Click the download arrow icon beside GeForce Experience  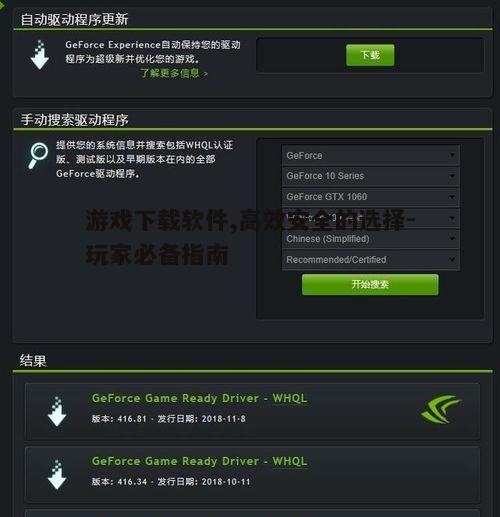point(39,55)
